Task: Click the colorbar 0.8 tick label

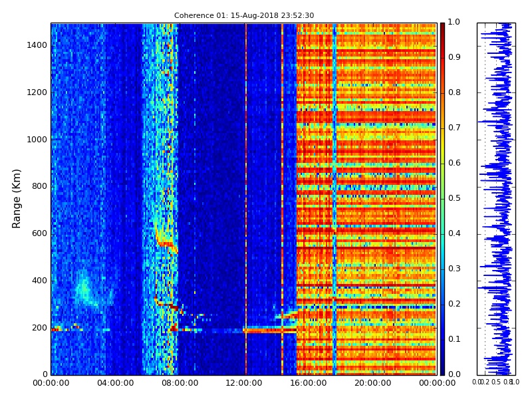Action: (454, 92)
